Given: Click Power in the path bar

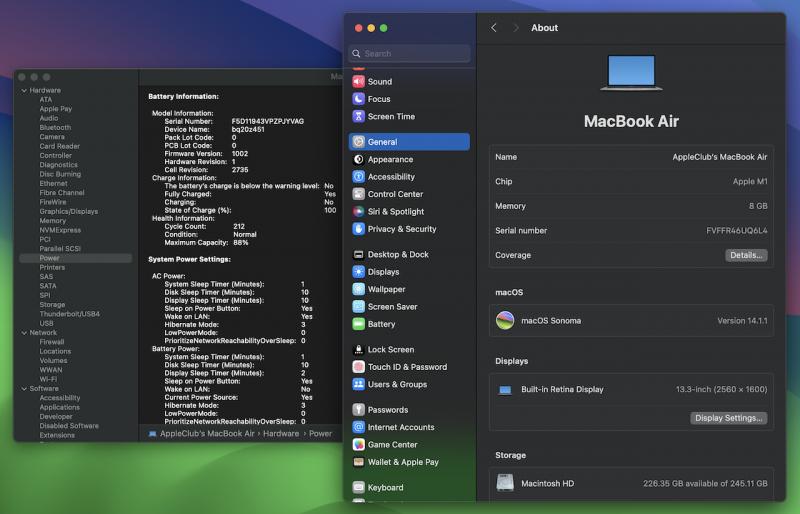Looking at the screenshot, I should [x=320, y=433].
